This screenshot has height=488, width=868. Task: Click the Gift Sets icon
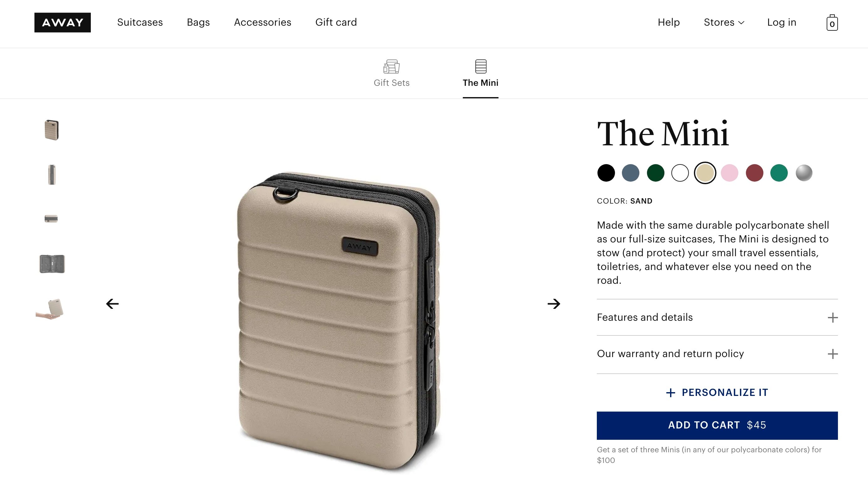[391, 66]
